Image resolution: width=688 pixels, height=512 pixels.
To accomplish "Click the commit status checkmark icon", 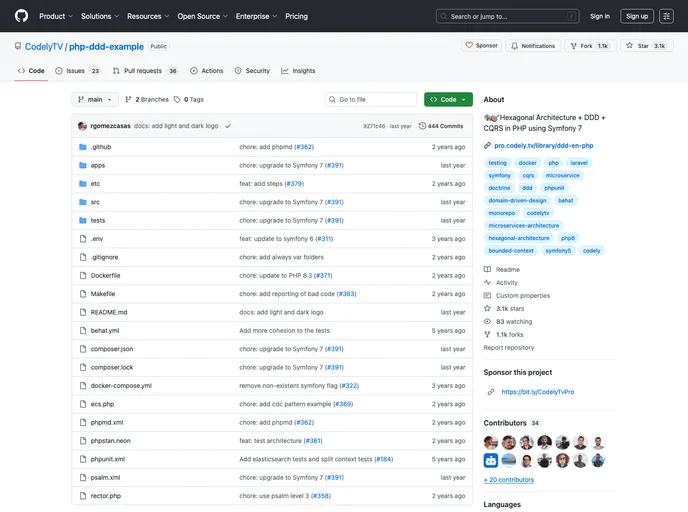I will [x=228, y=126].
